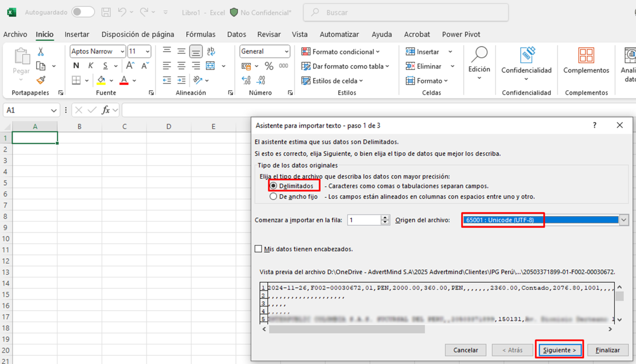Click the Cut scissors icon
Screen dimensions: 636x364
[x=41, y=52]
